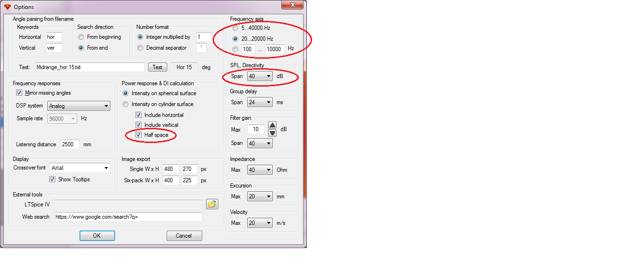The image size is (644, 267).
Task: Click the LTSpice IV browse folder icon
Action: [x=212, y=204]
